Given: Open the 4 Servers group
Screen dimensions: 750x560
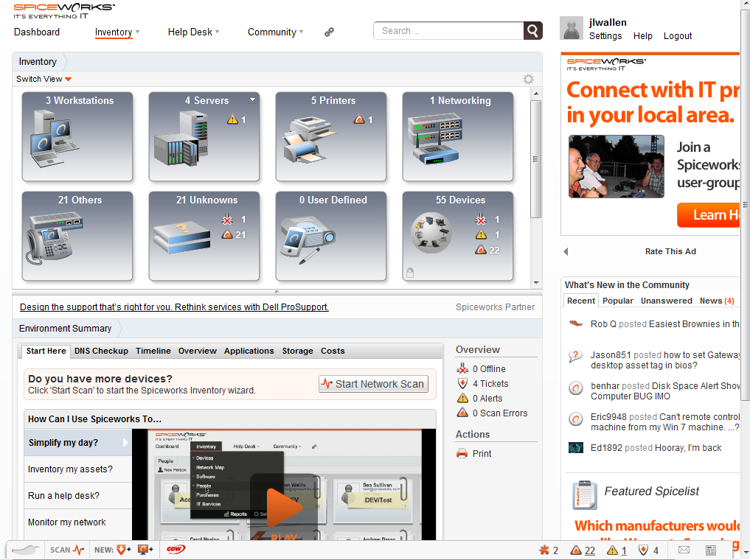Looking at the screenshot, I should click(x=204, y=136).
